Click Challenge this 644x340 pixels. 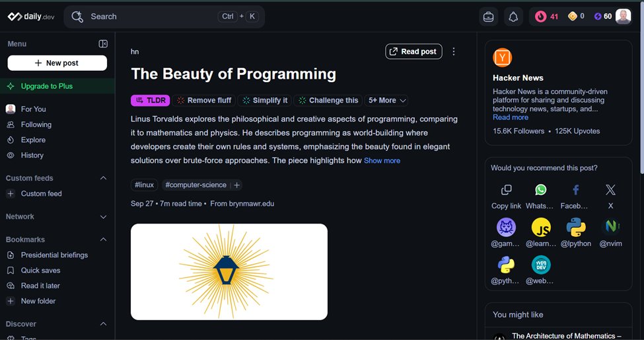point(328,101)
